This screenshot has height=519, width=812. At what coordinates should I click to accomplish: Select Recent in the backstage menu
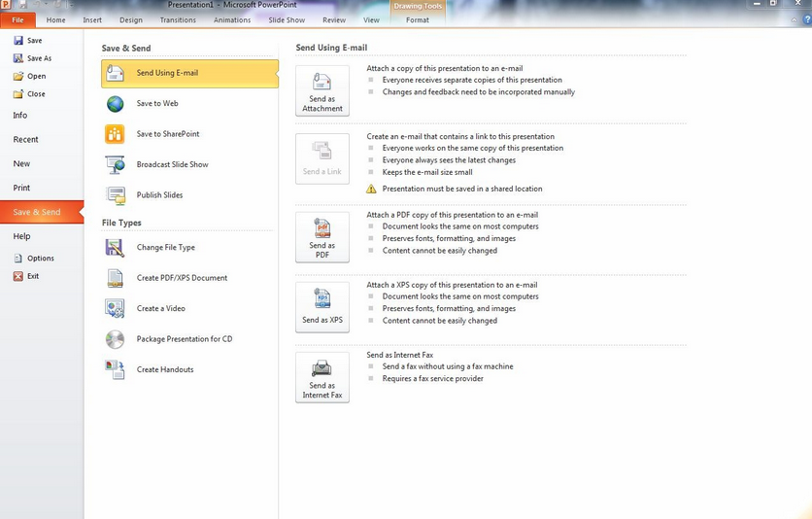(25, 140)
